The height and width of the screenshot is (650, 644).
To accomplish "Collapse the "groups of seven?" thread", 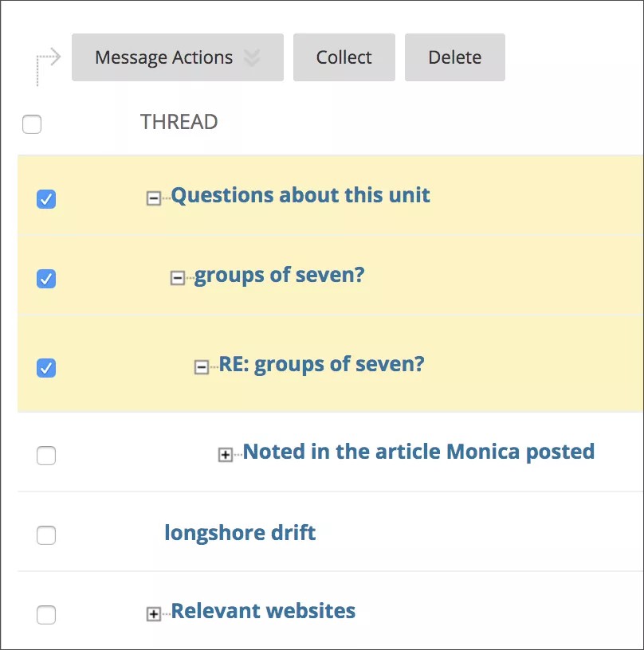I will [x=179, y=278].
